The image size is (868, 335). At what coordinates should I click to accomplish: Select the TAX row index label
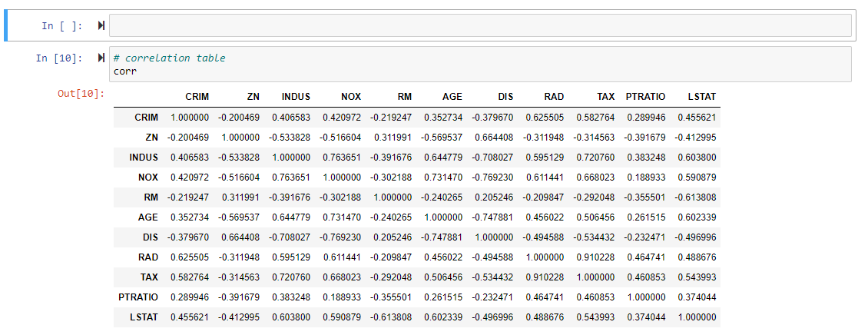pos(150,277)
